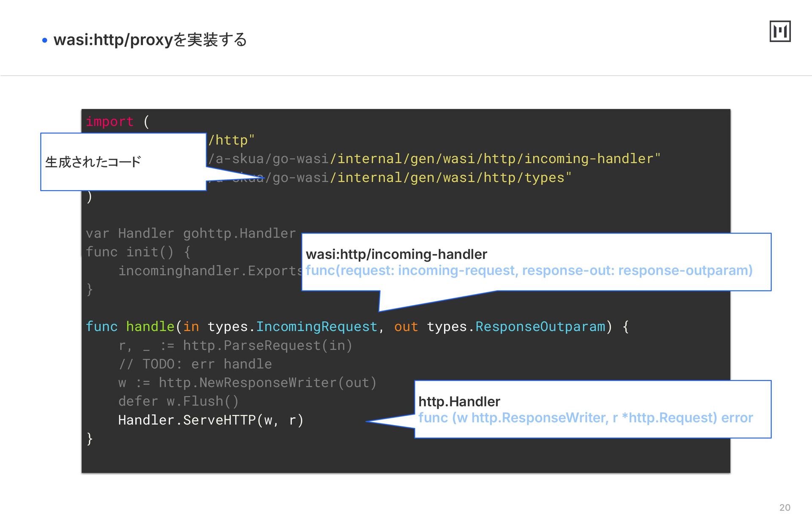Click the page number 20
Screen dimensions: 812x524
[785, 508]
